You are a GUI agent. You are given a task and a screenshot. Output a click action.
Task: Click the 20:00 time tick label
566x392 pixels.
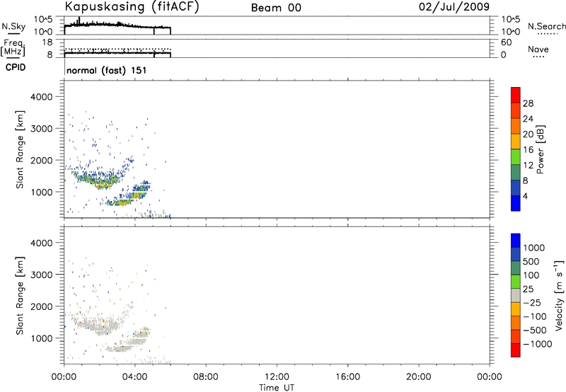pos(419,377)
